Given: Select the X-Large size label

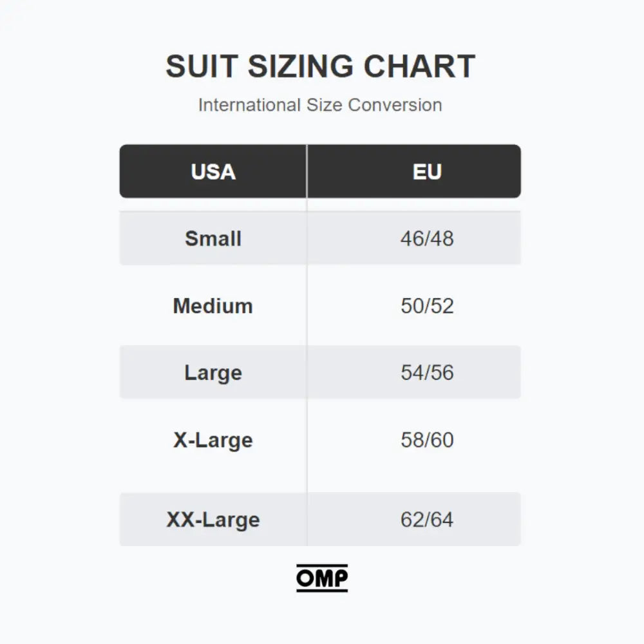Looking at the screenshot, I should 213,440.
